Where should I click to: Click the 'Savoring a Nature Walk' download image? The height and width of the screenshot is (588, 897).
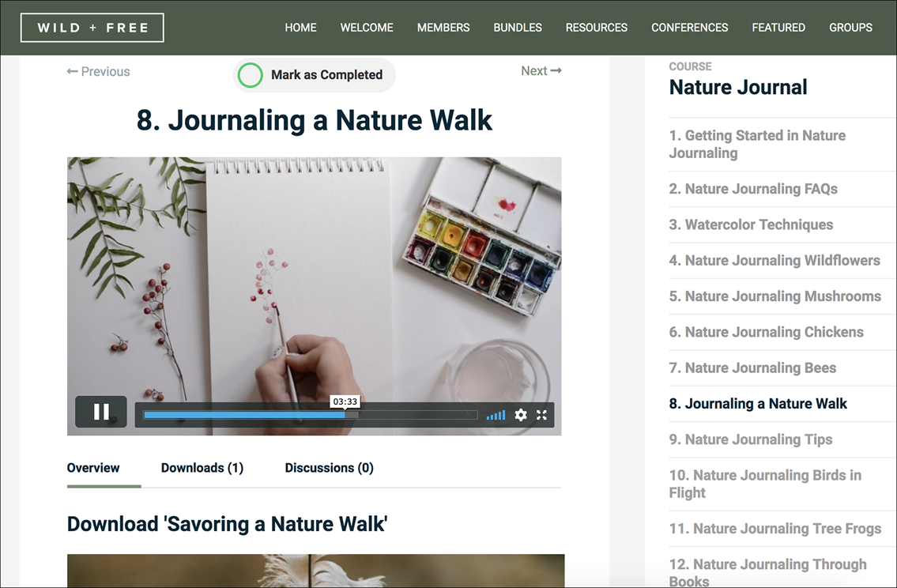tap(316, 571)
